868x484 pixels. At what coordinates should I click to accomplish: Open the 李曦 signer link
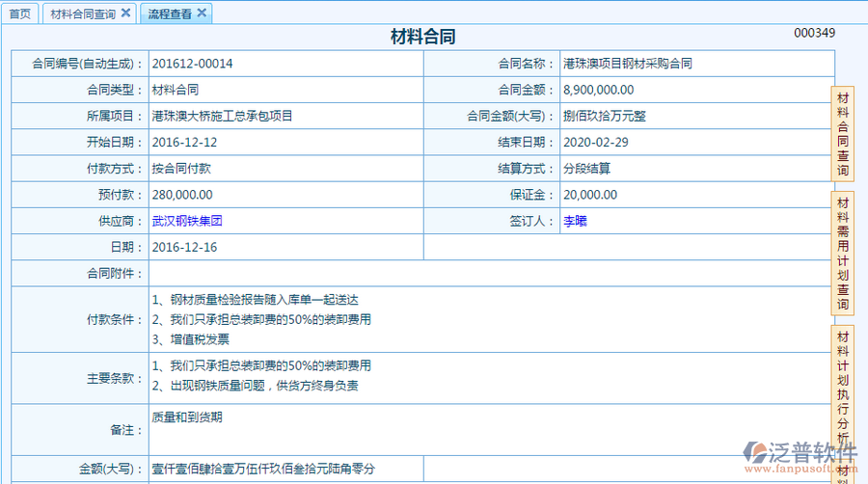(x=575, y=221)
